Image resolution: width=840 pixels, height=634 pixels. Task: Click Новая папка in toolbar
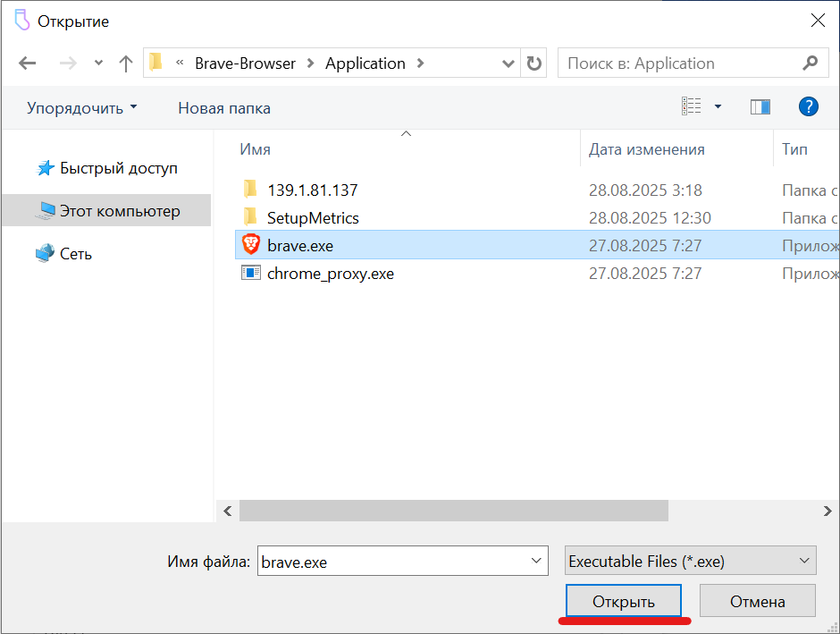pyautogui.click(x=223, y=108)
